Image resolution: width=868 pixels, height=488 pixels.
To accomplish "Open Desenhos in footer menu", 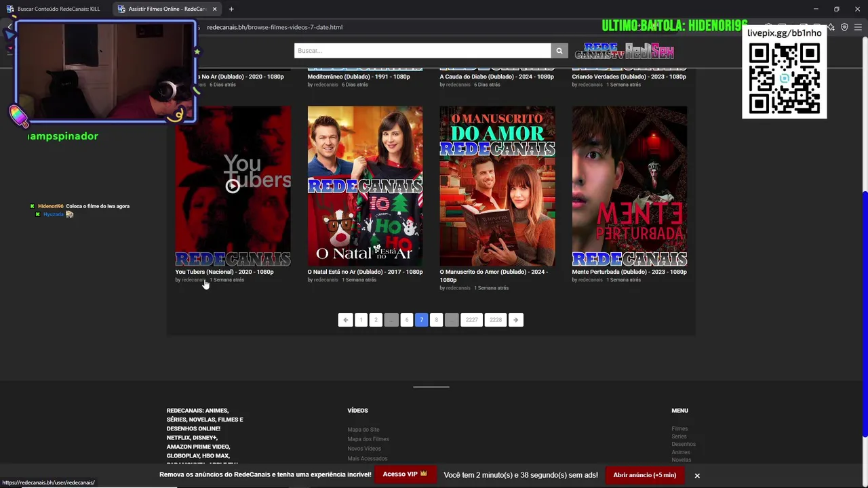I will pos(684,445).
